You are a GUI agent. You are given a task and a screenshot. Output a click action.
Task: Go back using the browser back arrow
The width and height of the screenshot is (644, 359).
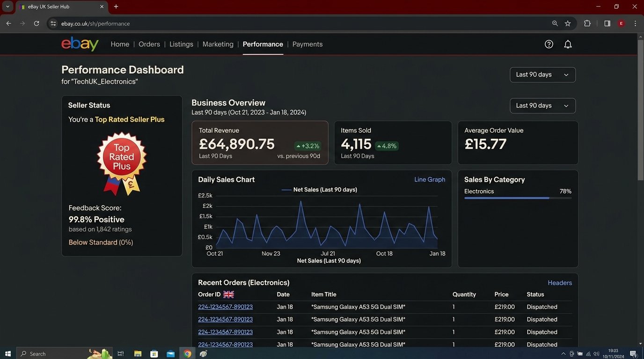(8, 23)
